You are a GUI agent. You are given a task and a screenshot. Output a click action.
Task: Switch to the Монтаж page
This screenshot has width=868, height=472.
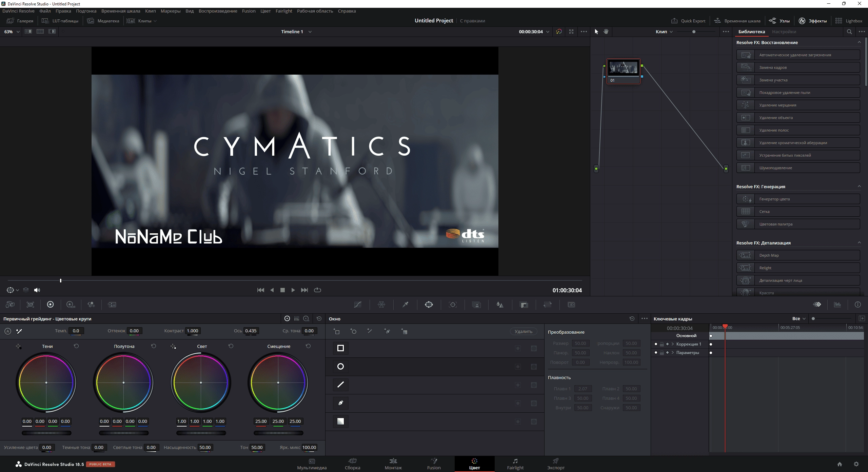click(x=393, y=464)
